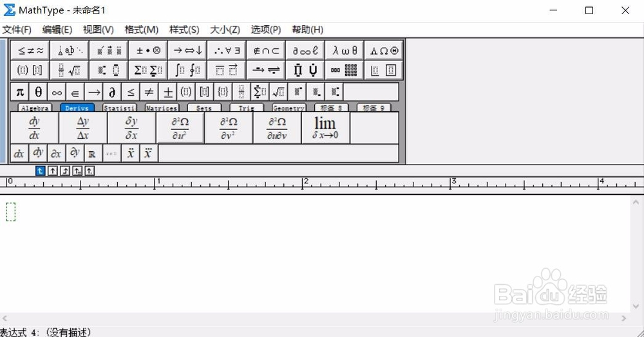Switch to the Geometry tab
This screenshot has width=644, height=337.
coord(289,108)
